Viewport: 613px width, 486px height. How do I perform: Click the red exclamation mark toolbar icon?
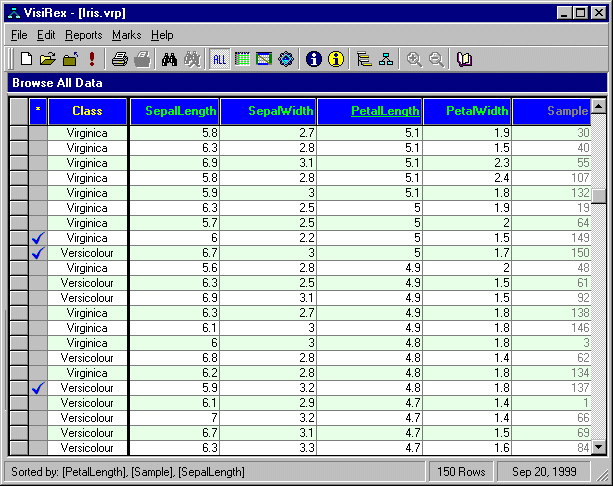(92, 59)
